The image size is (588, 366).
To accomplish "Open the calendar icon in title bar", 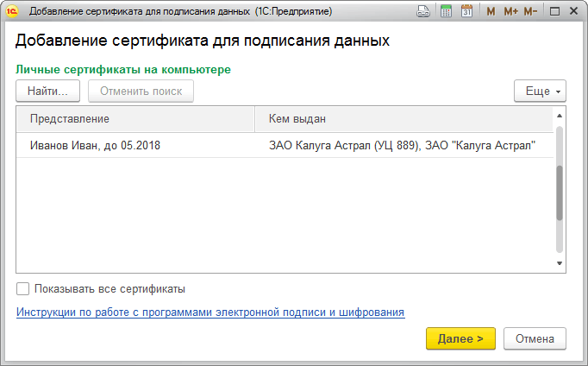I will [467, 12].
